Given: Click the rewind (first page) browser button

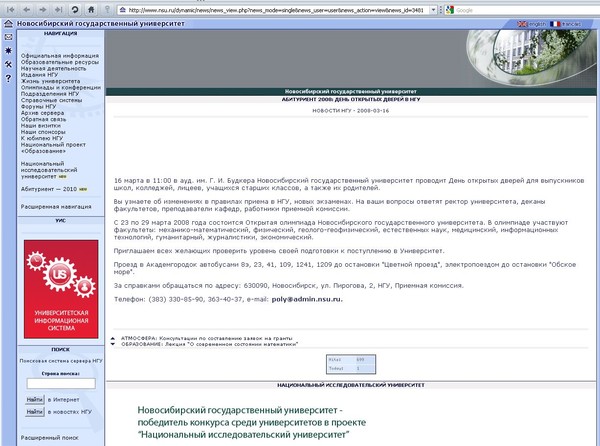Looking at the screenshot, I should coord(11,10).
